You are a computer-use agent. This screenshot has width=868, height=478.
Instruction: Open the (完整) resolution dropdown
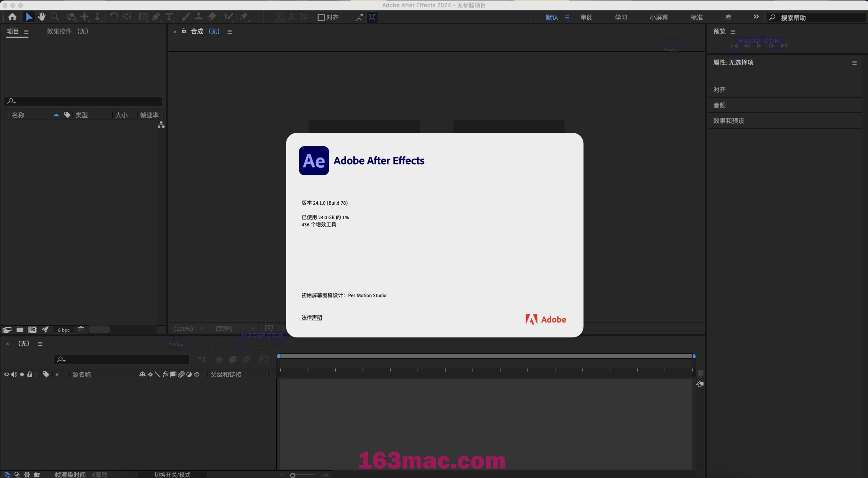[235, 329]
